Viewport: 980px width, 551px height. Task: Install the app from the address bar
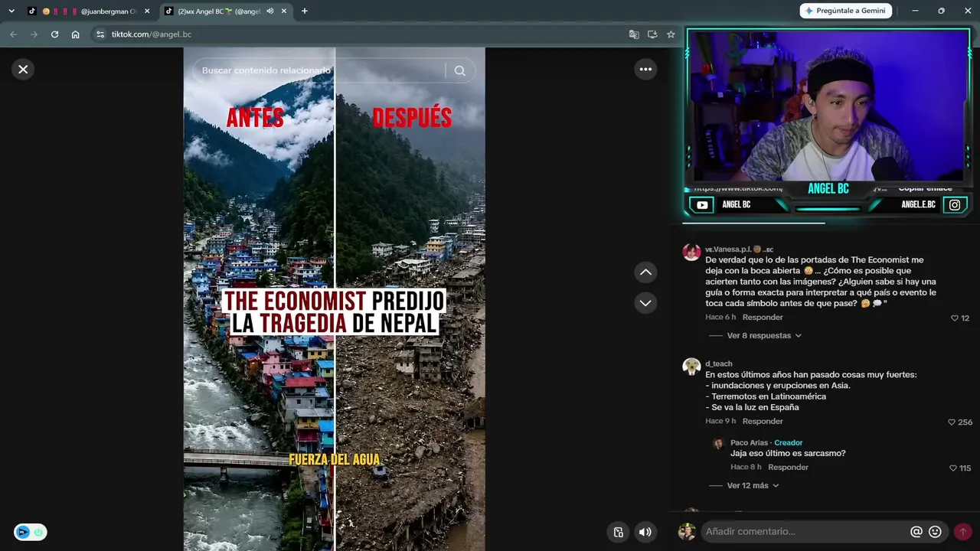(x=652, y=34)
